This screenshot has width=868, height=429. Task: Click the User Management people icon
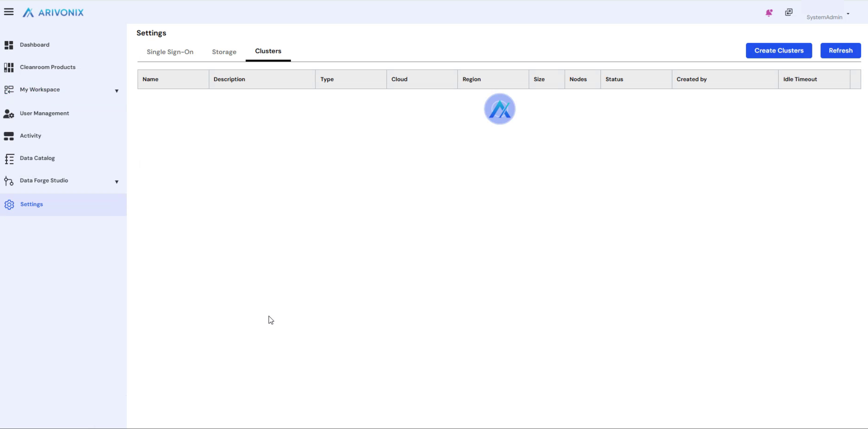(x=9, y=114)
